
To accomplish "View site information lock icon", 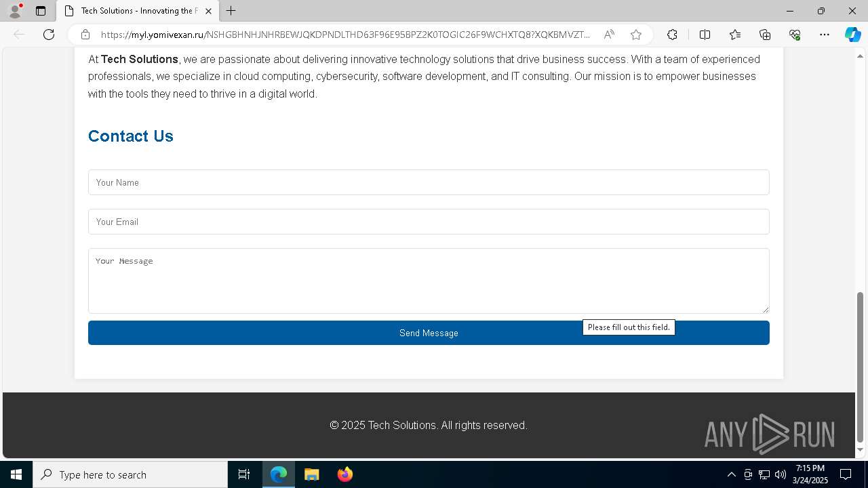I will click(85, 35).
